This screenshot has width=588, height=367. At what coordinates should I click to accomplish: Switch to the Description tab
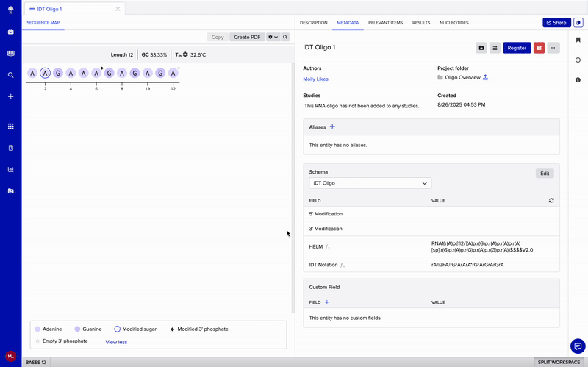(314, 23)
